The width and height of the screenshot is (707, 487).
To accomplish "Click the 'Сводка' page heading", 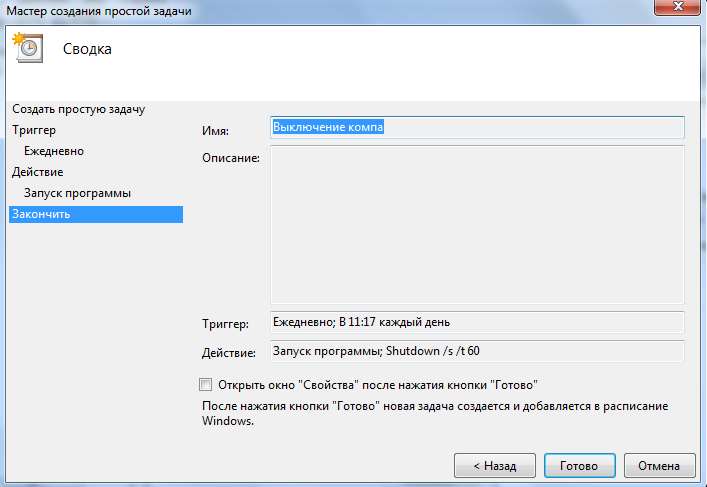I will (x=88, y=49).
